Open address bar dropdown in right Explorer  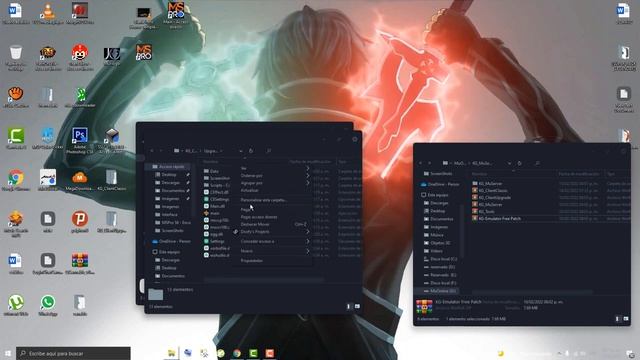point(509,163)
